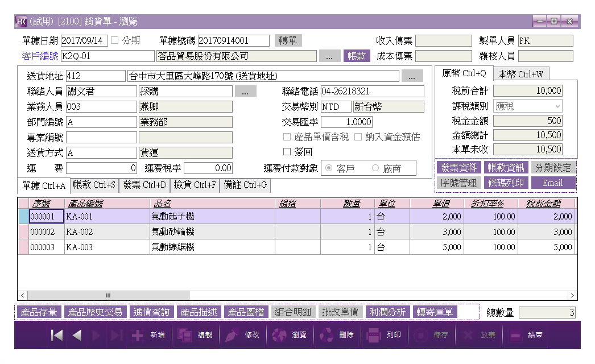Image resolution: width=595 pixels, height=364 pixels.
Task: Toggle the 分期 checkbox
Action: (115, 40)
